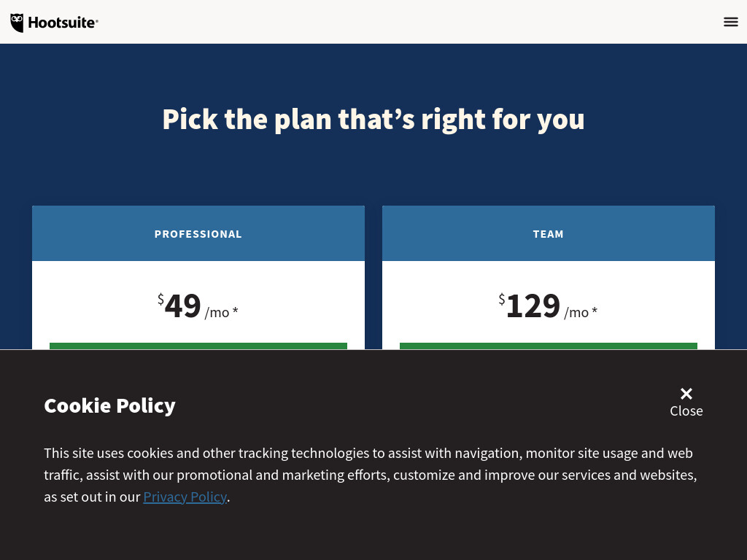747x560 pixels.
Task: Dismiss cookie banner with the X icon
Action: coord(686,393)
